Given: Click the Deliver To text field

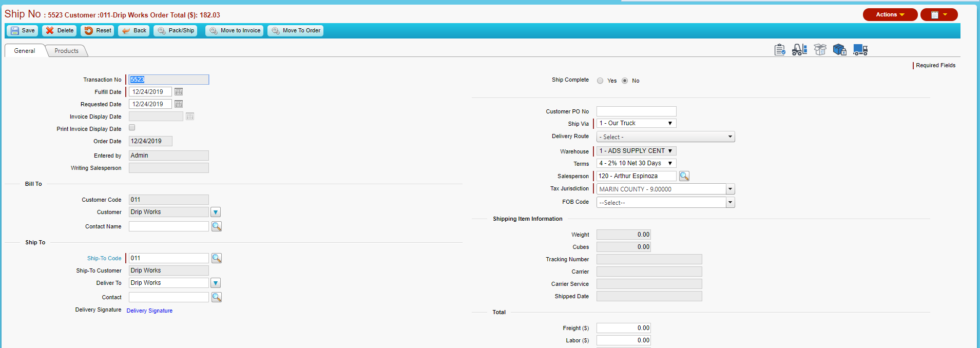Looking at the screenshot, I should [x=169, y=283].
